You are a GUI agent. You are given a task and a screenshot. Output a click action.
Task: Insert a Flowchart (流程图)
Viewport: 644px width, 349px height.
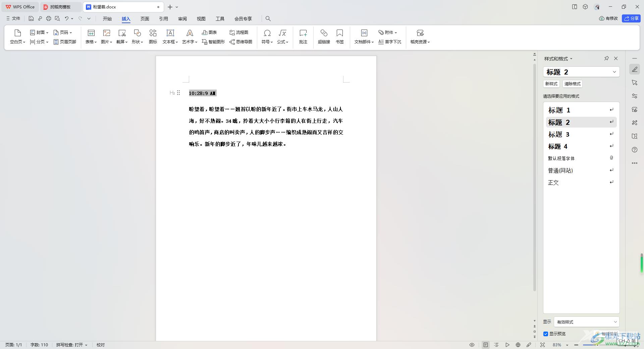point(239,33)
